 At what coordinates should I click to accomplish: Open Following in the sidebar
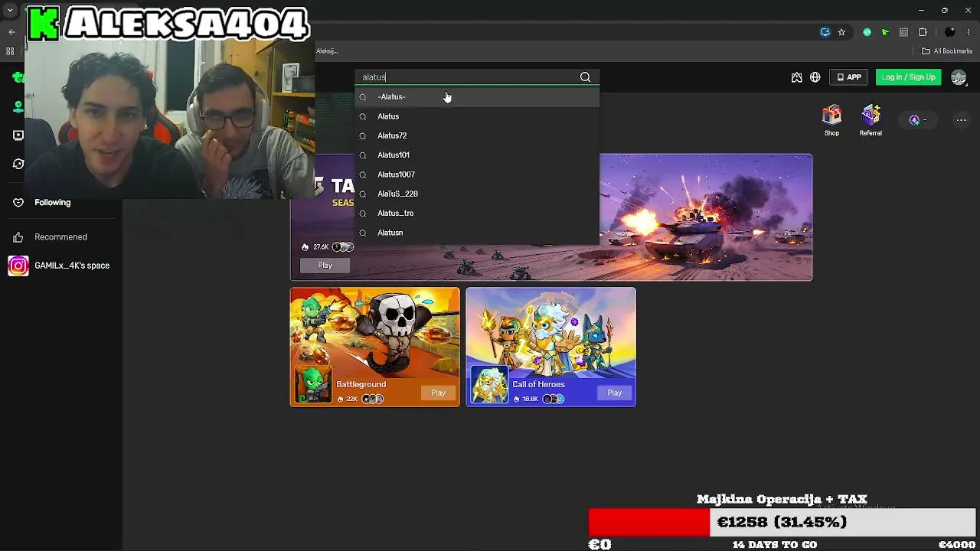[x=52, y=203]
